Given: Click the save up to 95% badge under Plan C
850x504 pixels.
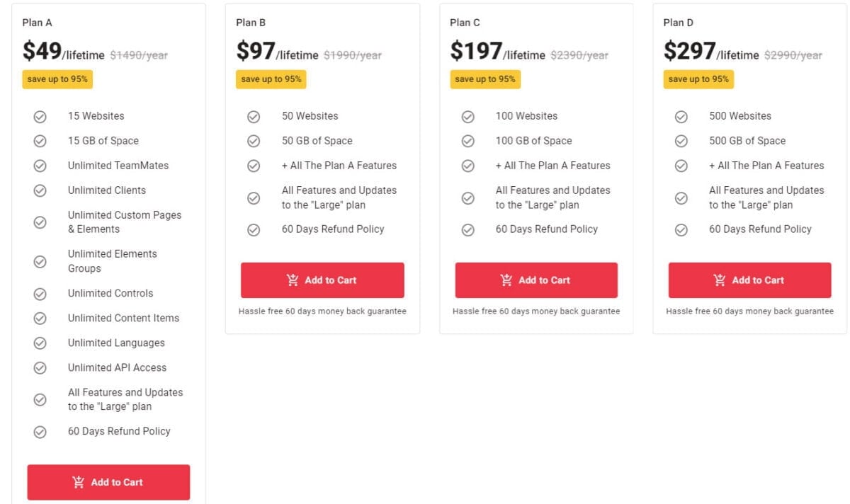Looking at the screenshot, I should (485, 79).
